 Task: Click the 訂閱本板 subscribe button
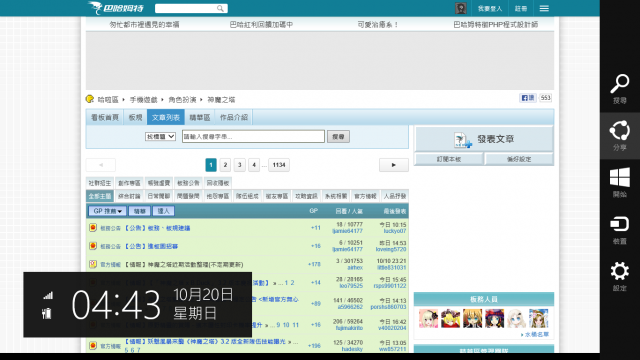[449, 159]
